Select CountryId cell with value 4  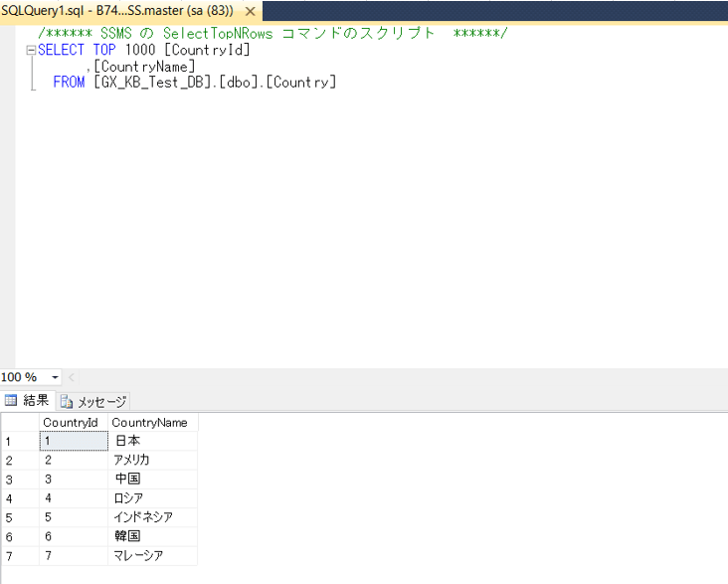74,498
